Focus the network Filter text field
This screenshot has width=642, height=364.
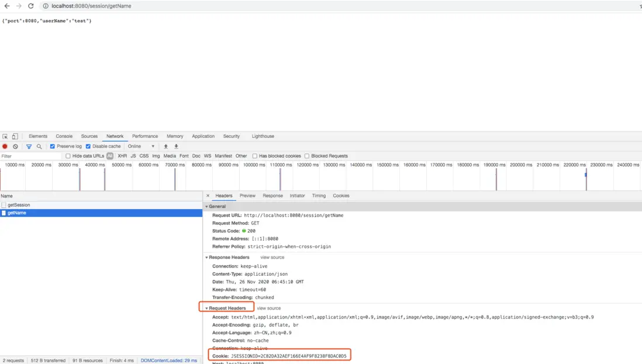click(x=31, y=156)
